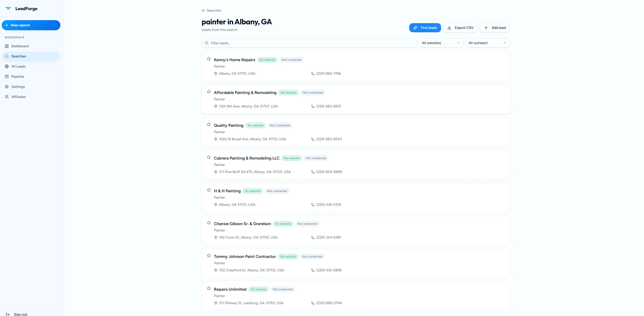This screenshot has height=316, width=644.
Task: Click the phone icon for Affordable Painting & Remodeling
Action: [x=313, y=106]
